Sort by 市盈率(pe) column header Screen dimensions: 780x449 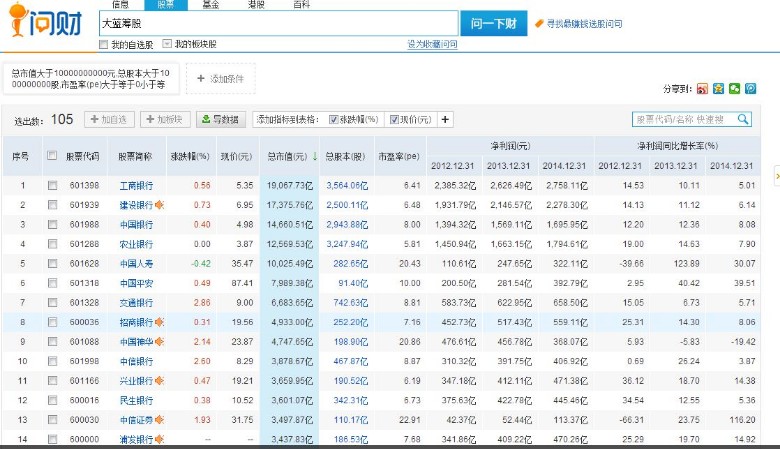[x=399, y=156]
